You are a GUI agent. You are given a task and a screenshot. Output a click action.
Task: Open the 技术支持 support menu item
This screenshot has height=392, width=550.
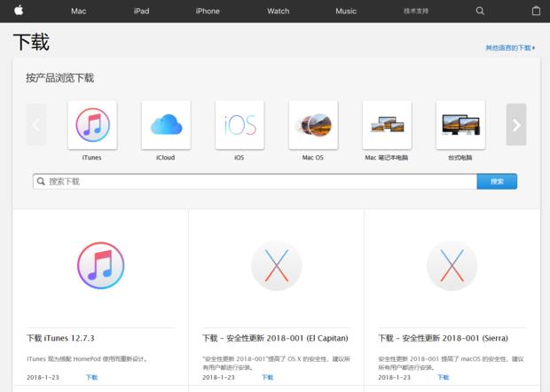(416, 11)
